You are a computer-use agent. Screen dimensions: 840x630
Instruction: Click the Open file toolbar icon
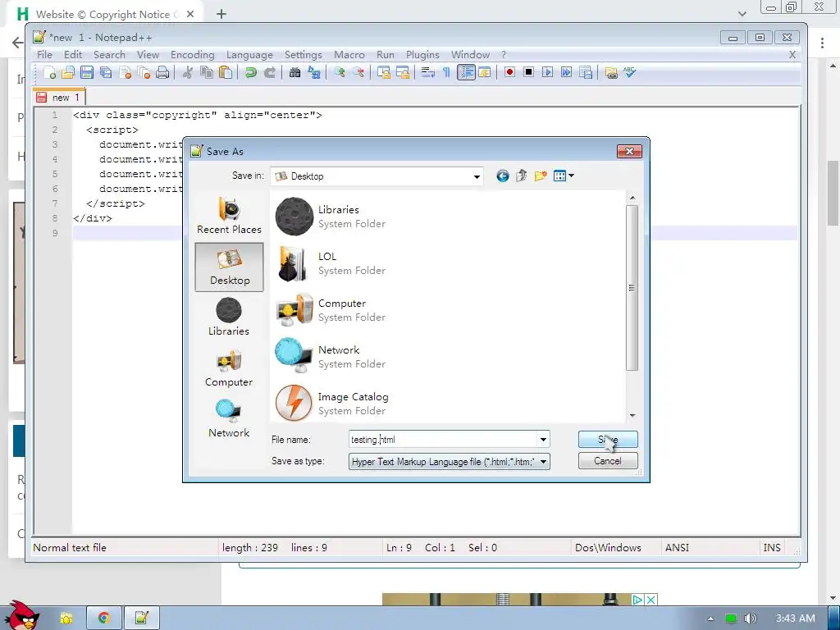68,72
